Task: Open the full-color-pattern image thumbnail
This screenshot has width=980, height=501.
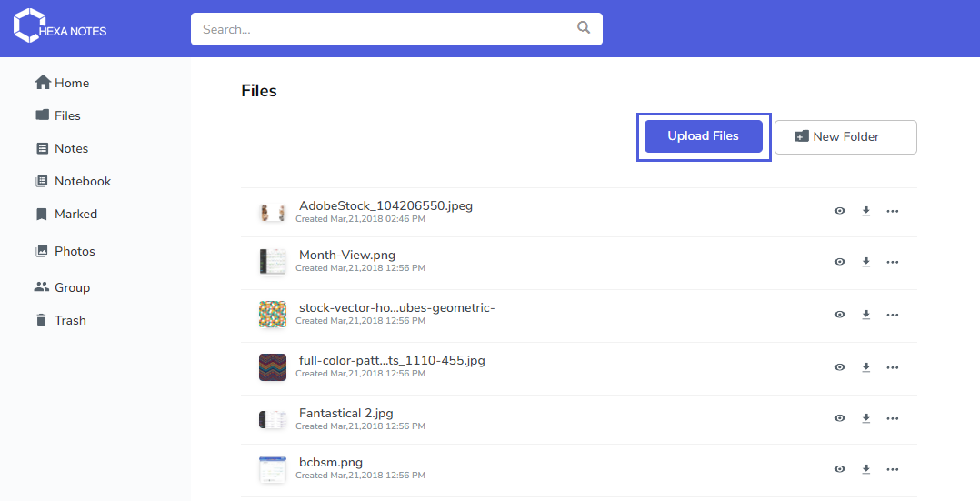Action: click(x=273, y=367)
